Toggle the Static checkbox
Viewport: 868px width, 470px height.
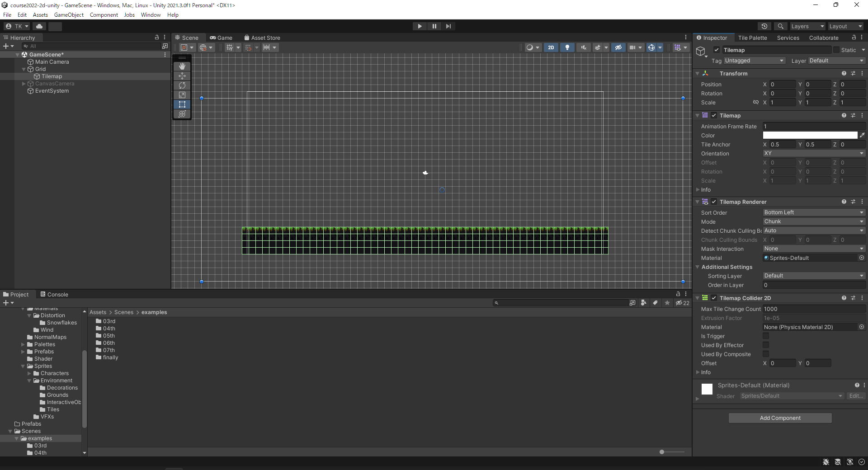coord(836,50)
